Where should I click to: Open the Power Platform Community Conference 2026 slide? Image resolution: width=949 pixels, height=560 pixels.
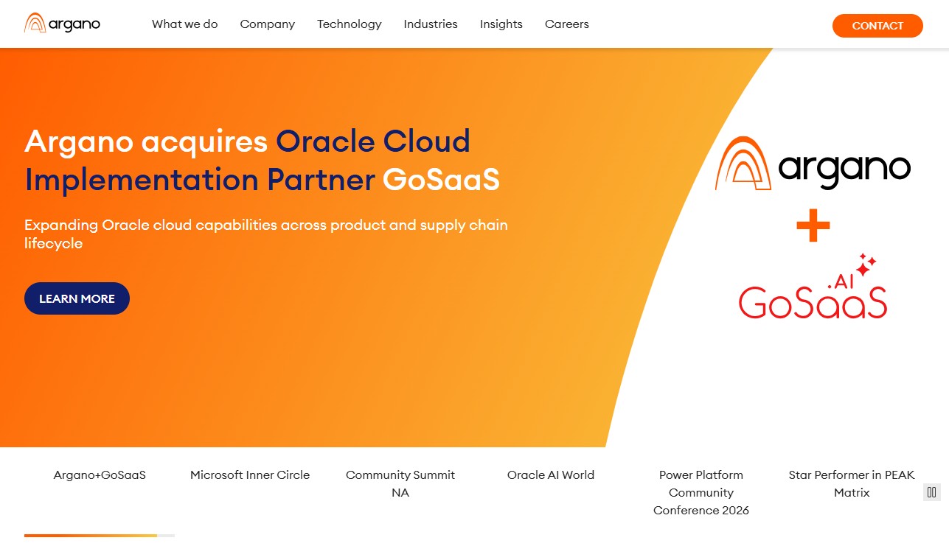pyautogui.click(x=701, y=493)
